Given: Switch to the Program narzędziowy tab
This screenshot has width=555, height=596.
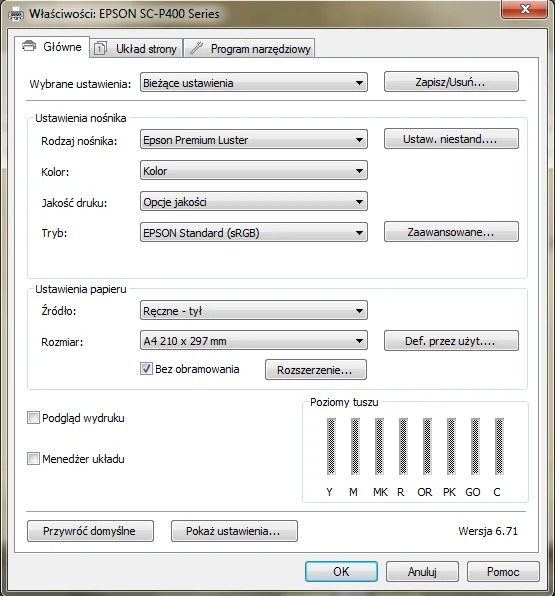Looking at the screenshot, I should click(x=249, y=49).
